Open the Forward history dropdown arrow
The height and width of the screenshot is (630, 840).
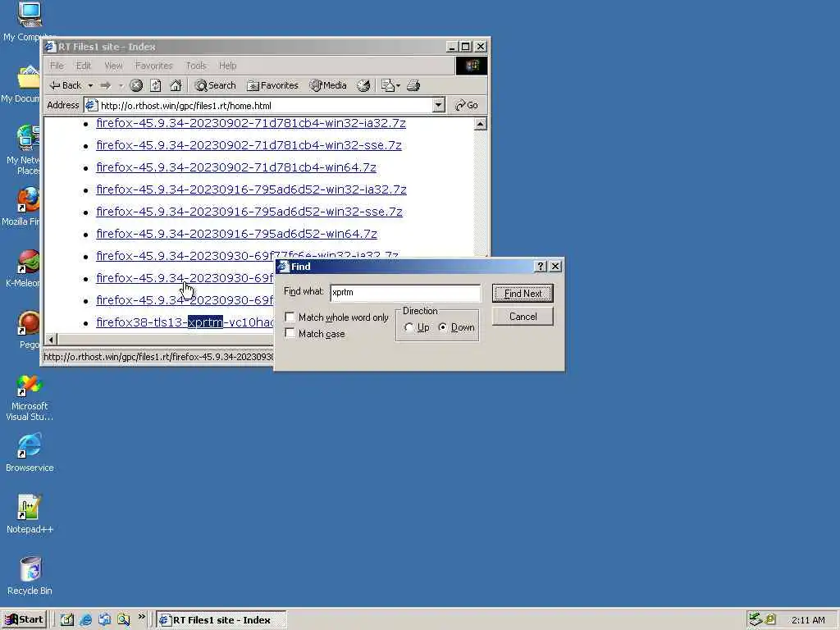point(121,85)
